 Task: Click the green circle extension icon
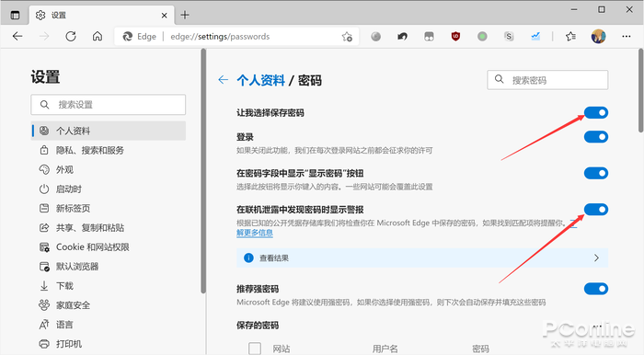pyautogui.click(x=482, y=37)
